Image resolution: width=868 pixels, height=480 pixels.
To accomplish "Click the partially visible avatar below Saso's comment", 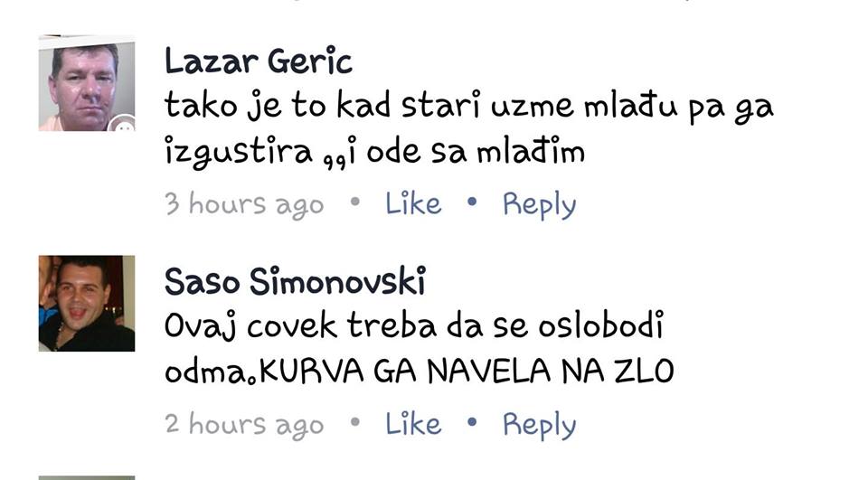I will point(87,477).
